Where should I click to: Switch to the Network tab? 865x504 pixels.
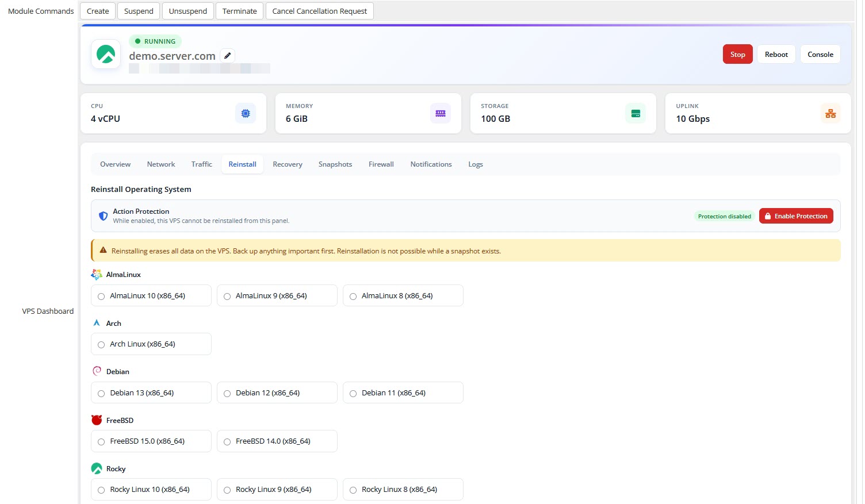pyautogui.click(x=161, y=164)
